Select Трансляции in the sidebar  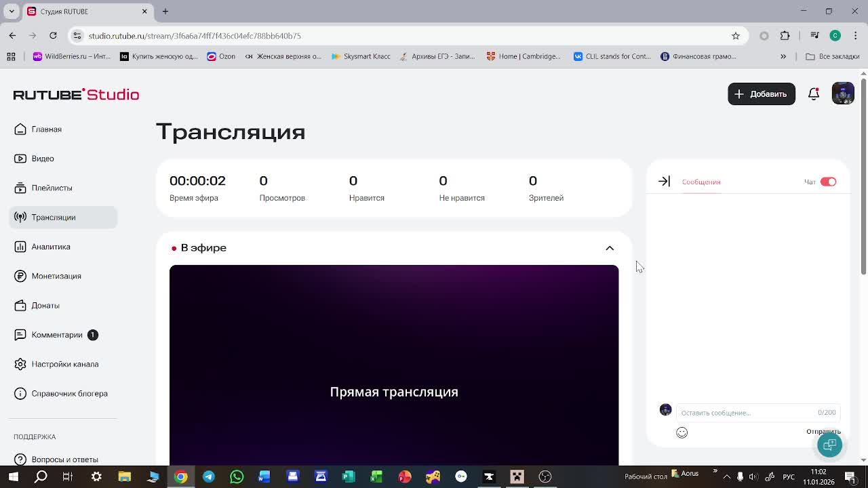coord(63,218)
